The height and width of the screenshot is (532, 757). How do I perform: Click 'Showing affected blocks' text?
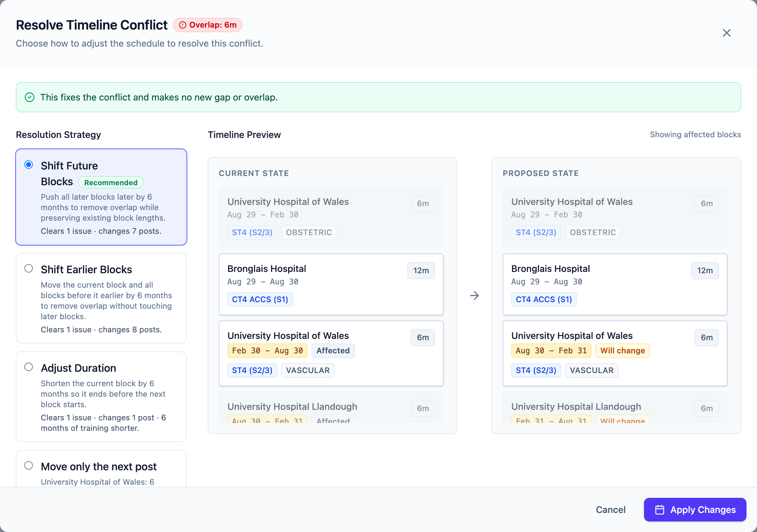(x=695, y=135)
